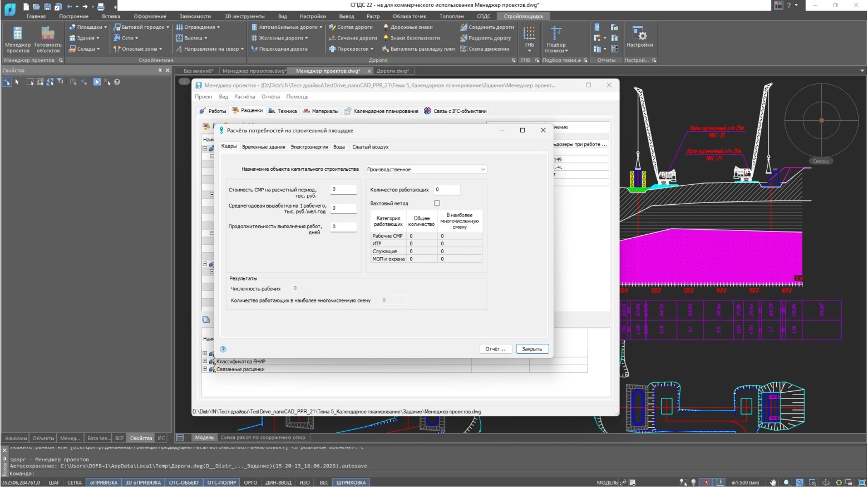Click the Стоимость СМР input field

343,190
